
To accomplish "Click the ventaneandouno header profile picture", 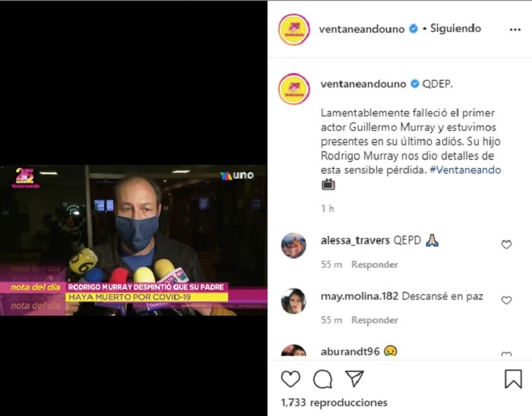I will tap(294, 30).
